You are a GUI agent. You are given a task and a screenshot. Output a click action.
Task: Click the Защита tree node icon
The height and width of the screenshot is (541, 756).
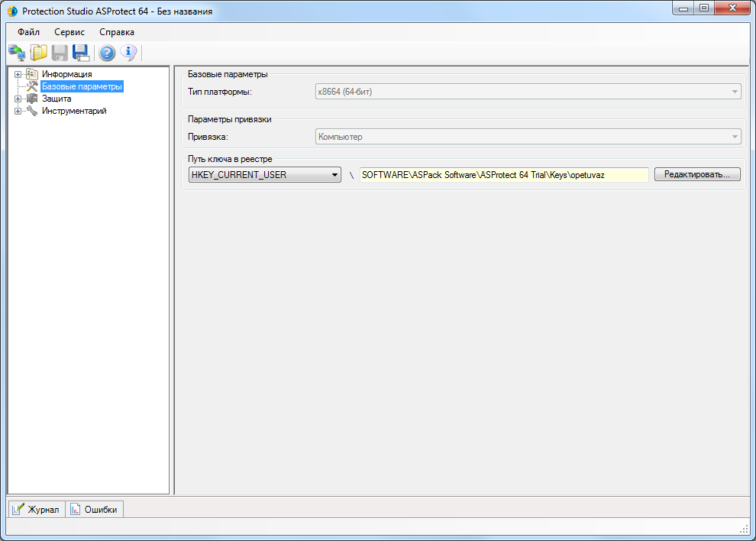[32, 99]
